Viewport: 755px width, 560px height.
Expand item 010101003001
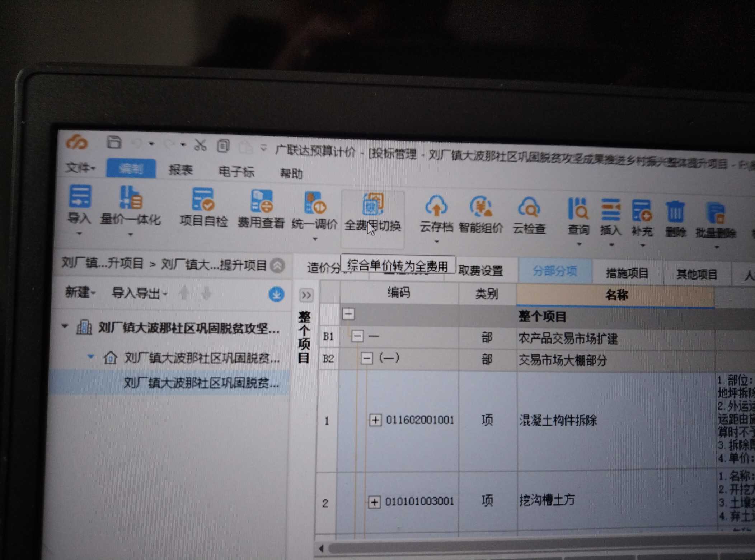[374, 501]
